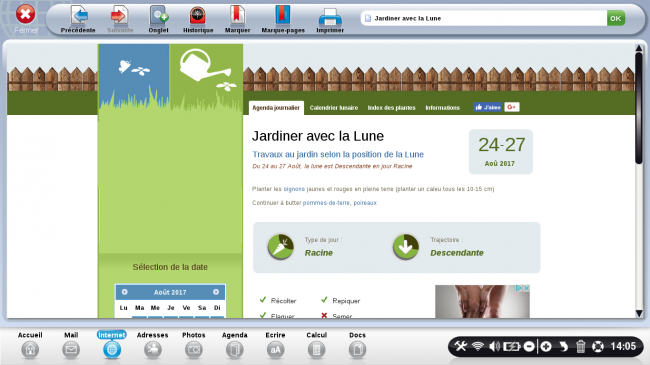
Task: Open the Accueil home app
Action: click(x=30, y=345)
